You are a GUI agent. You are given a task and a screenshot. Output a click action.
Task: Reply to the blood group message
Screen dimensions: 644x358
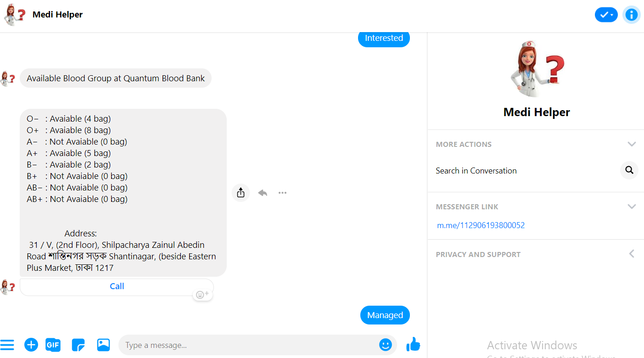coord(263,193)
